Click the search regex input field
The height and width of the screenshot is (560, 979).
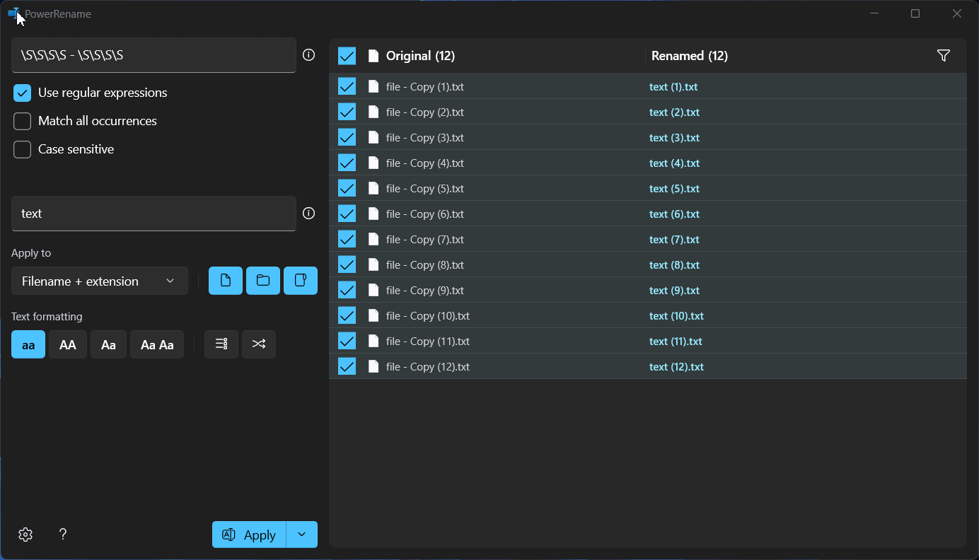pos(153,55)
